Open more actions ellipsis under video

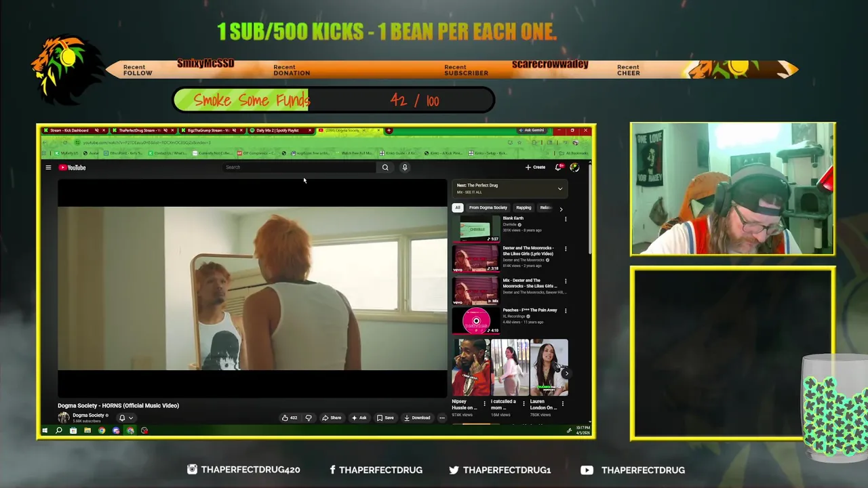pos(441,418)
